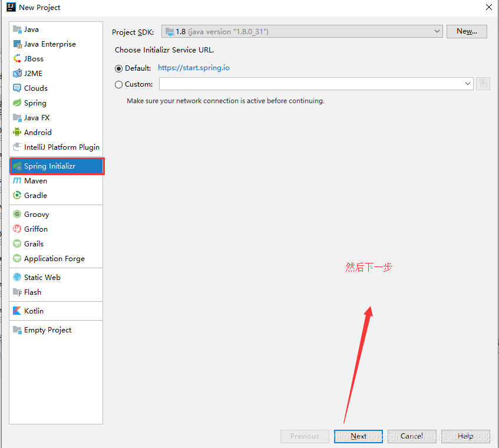
Task: Select Flash label in list
Action: pos(32,292)
